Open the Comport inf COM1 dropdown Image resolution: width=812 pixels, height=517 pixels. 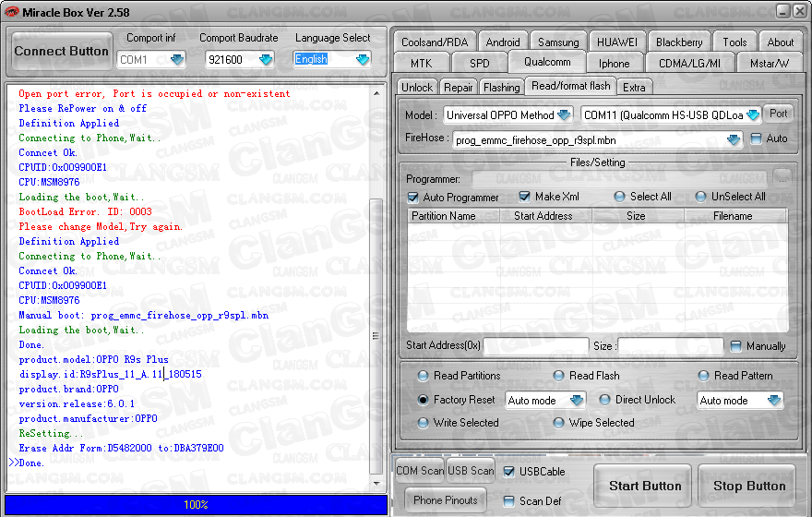point(177,60)
